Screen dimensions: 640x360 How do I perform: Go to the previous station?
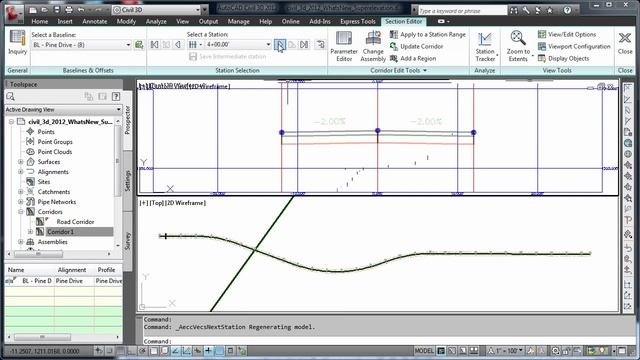pos(178,44)
